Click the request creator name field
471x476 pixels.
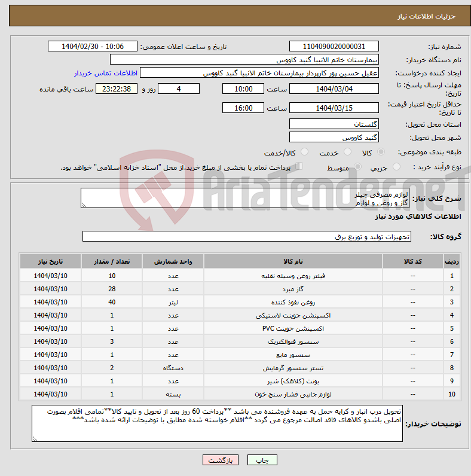click(259, 73)
